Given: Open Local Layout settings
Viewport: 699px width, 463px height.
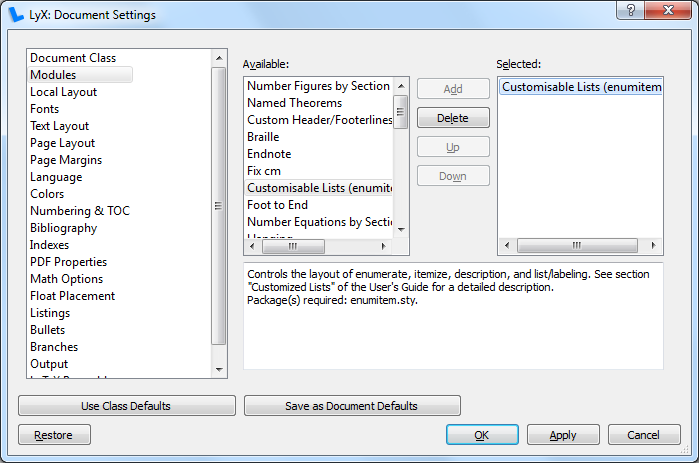Looking at the screenshot, I should click(x=63, y=92).
